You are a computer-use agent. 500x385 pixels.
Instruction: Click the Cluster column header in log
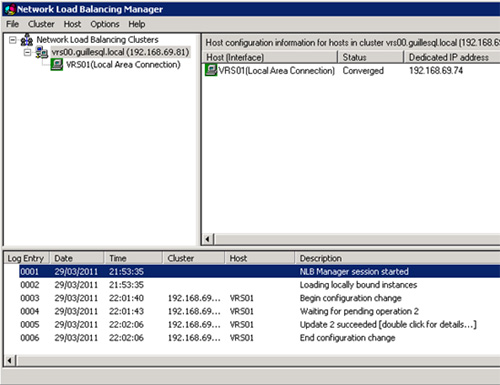tap(193, 258)
